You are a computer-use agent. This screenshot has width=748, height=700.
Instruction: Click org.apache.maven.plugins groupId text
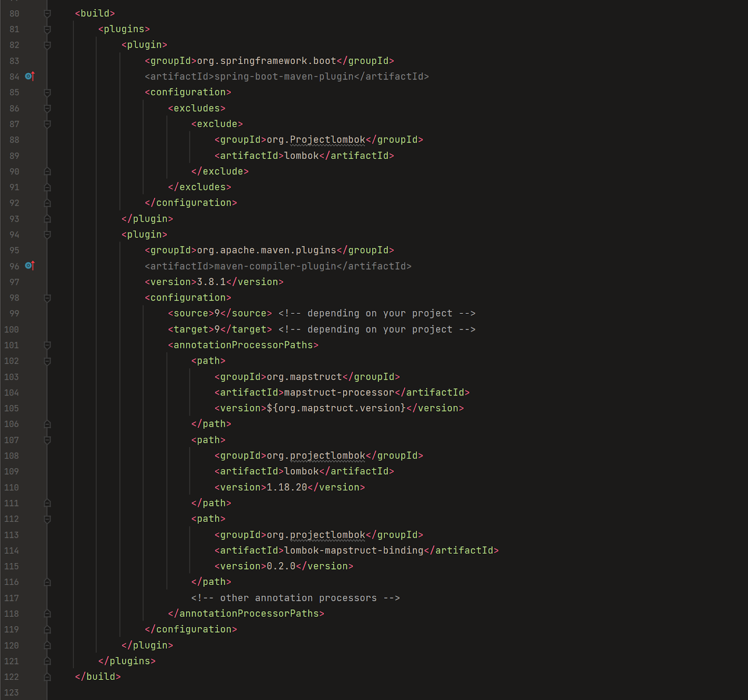click(266, 250)
